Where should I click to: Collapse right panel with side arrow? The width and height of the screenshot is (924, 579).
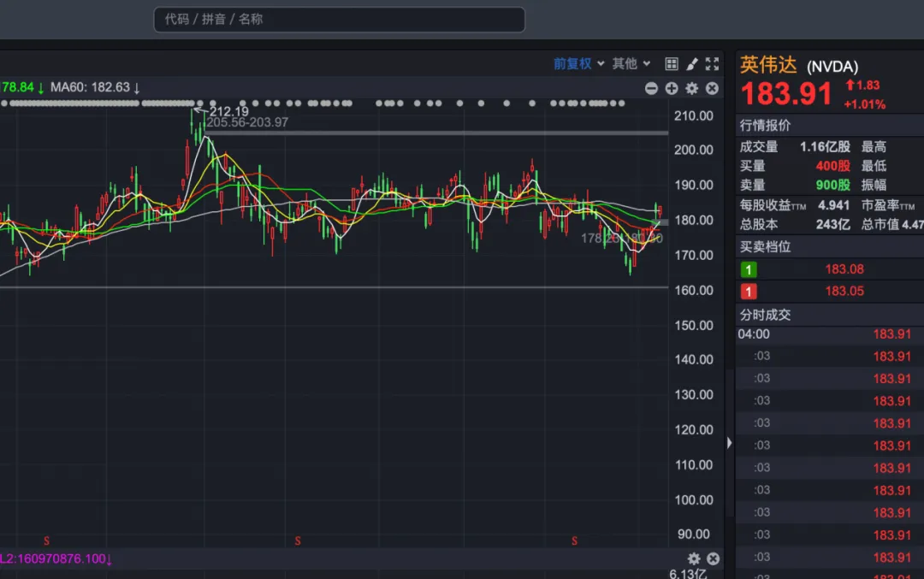[x=730, y=442]
